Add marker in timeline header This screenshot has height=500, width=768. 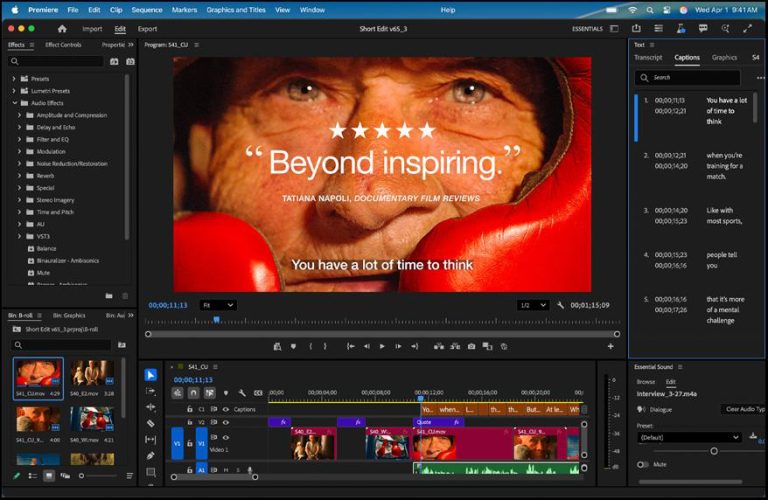click(226, 393)
